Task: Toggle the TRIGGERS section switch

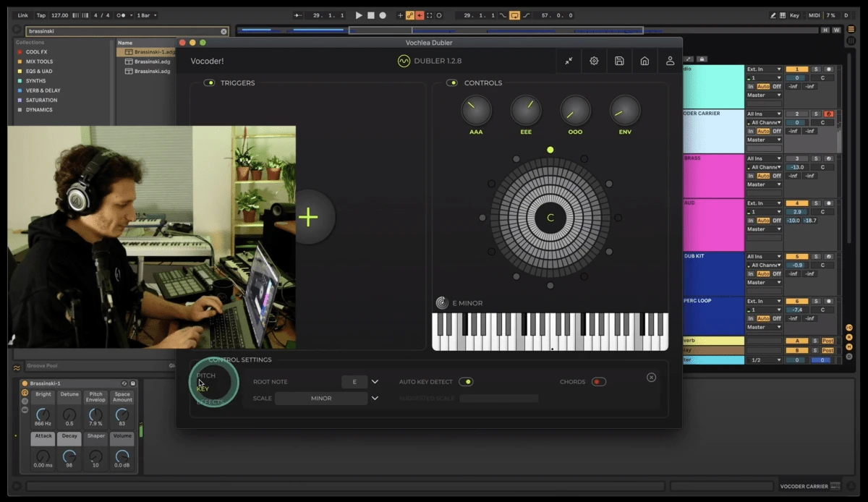Action: coord(210,83)
